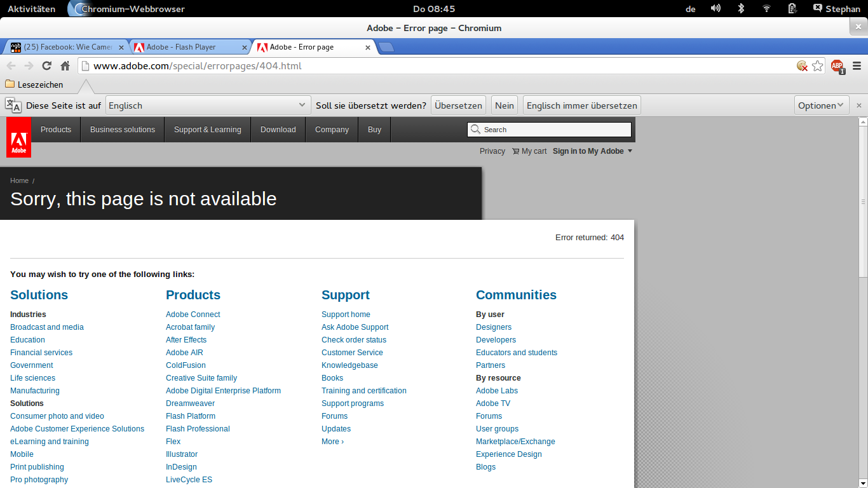The image size is (868, 488).
Task: Click the page's vertical scrollbar
Action: pyautogui.click(x=862, y=201)
